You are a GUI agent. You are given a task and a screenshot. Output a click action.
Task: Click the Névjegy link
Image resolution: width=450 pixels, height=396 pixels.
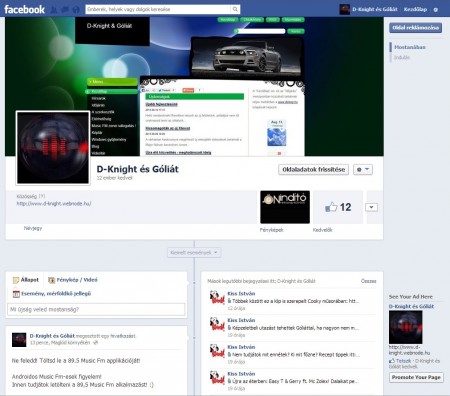click(x=33, y=228)
